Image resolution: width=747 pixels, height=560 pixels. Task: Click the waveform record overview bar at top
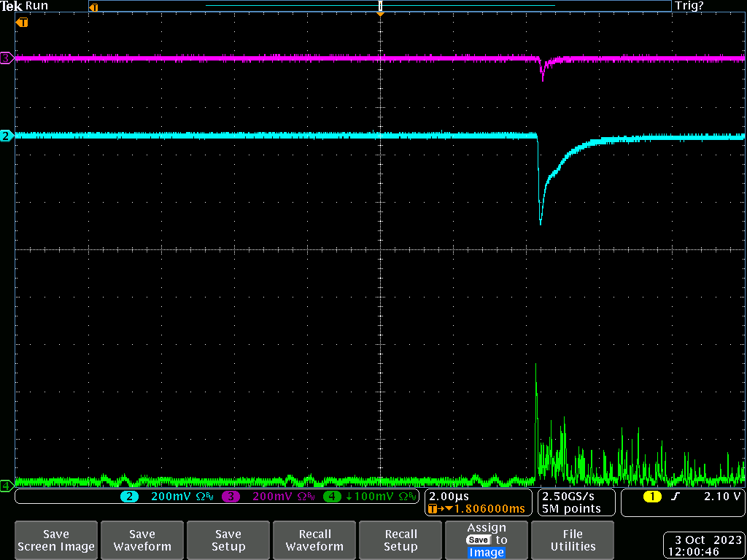point(380,6)
